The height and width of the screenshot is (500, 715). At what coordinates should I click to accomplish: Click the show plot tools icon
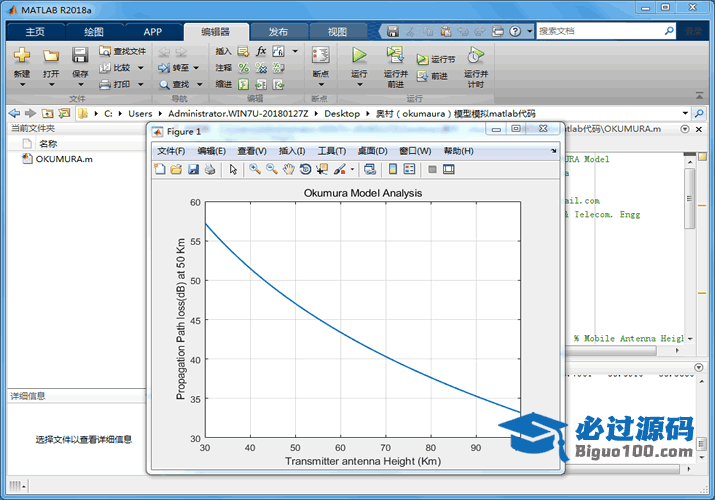click(x=449, y=170)
